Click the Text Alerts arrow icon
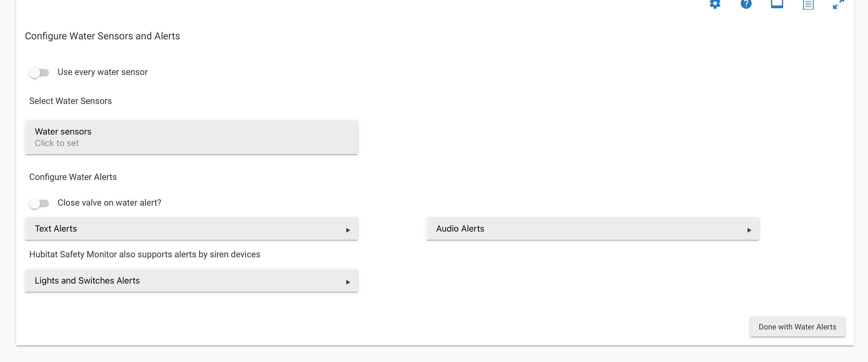Viewport: 868px width, 362px height. (348, 230)
